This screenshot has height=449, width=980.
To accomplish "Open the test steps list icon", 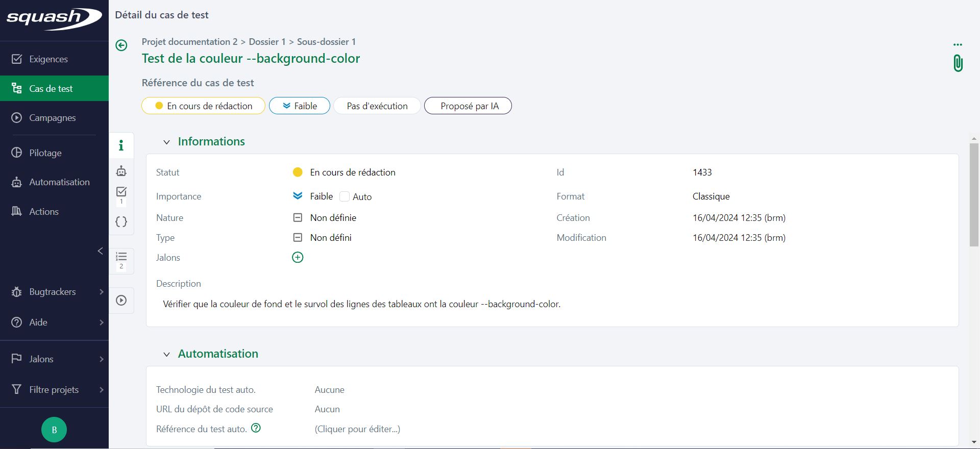I will tap(121, 257).
